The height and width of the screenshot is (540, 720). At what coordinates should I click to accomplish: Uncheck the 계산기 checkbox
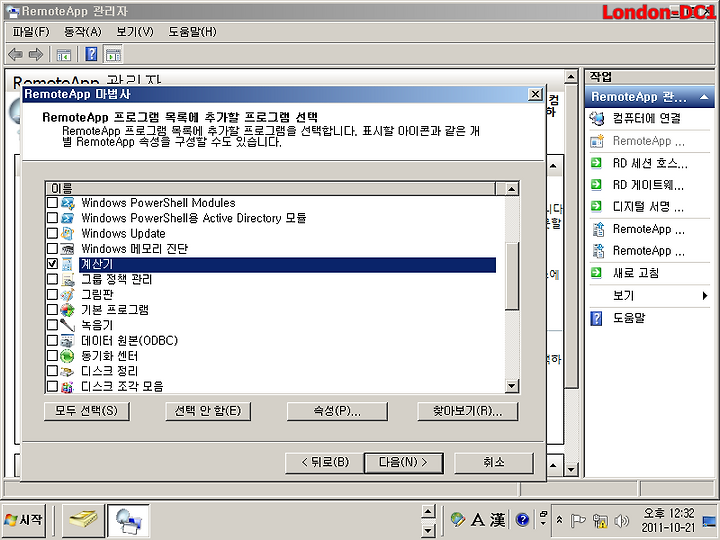tap(52, 264)
